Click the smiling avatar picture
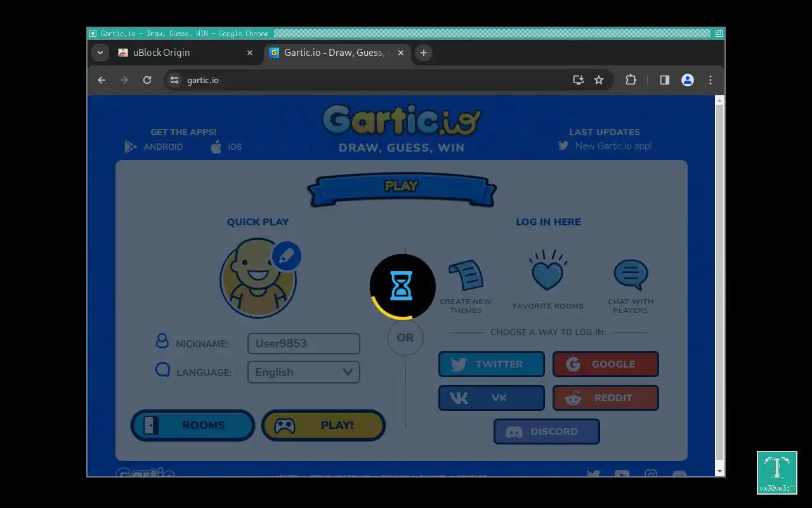The height and width of the screenshot is (508, 812). (x=258, y=279)
